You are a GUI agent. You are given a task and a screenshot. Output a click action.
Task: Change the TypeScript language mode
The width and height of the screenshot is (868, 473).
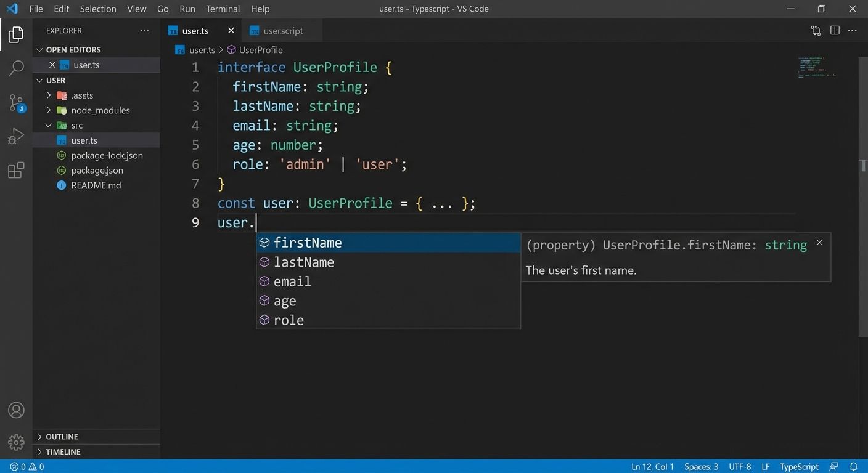(798, 466)
